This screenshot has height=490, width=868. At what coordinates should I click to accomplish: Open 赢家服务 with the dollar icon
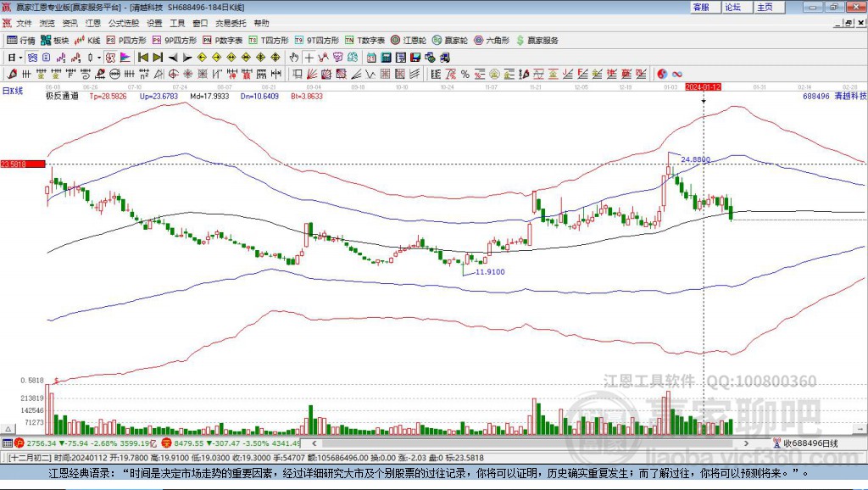(537, 41)
